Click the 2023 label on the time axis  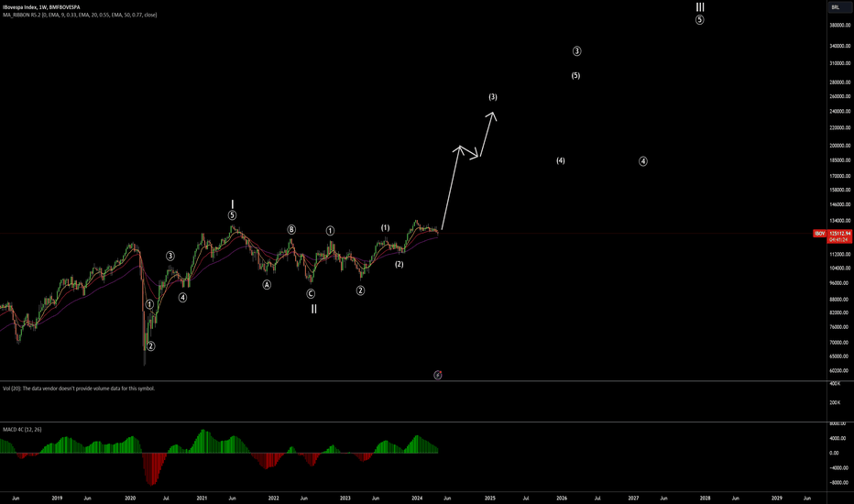pos(345,498)
